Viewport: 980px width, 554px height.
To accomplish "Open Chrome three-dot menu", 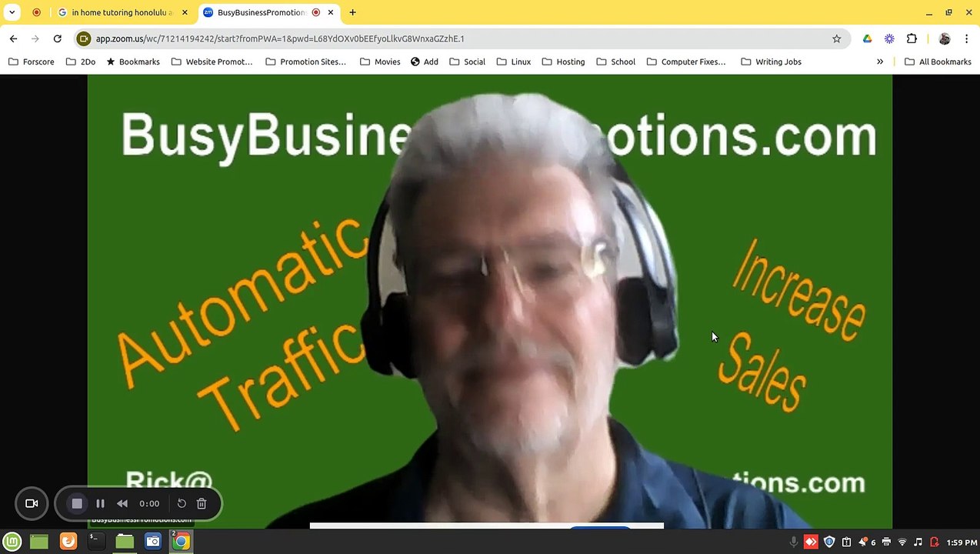I will coord(966,38).
